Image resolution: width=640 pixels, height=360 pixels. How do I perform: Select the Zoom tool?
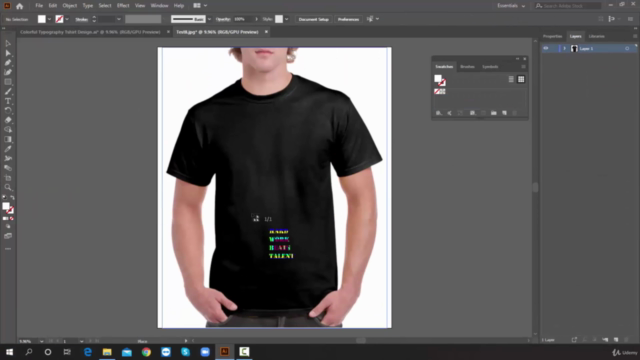[x=8, y=187]
